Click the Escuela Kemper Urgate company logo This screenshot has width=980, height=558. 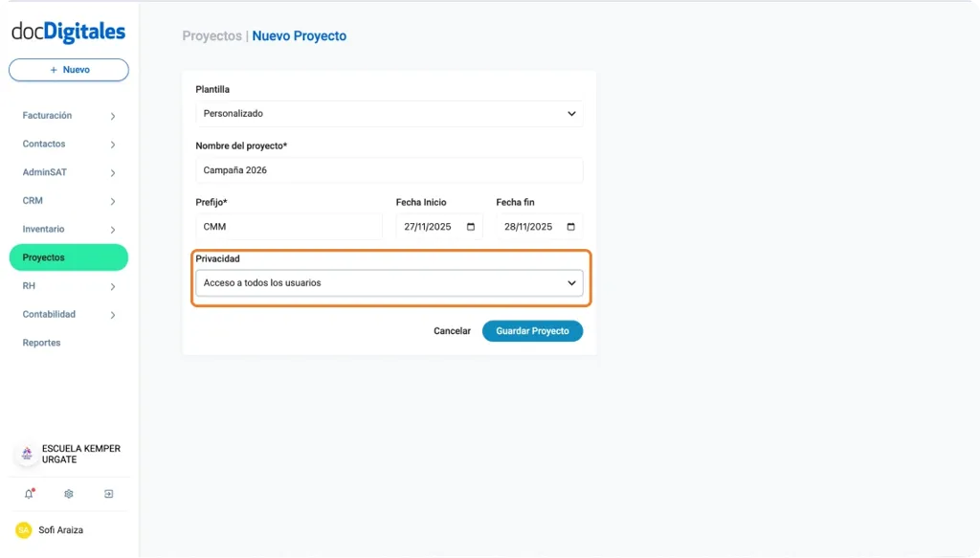point(26,454)
